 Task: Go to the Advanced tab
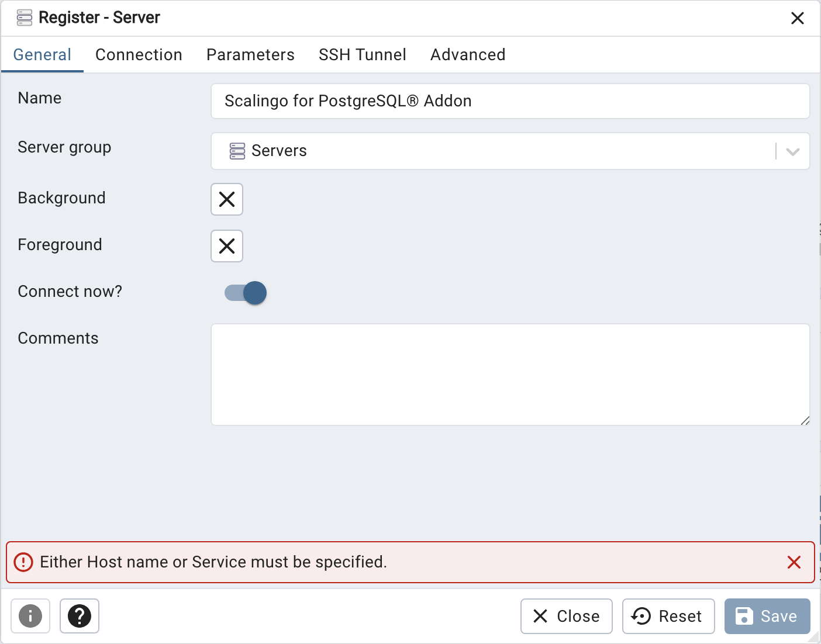coord(468,55)
